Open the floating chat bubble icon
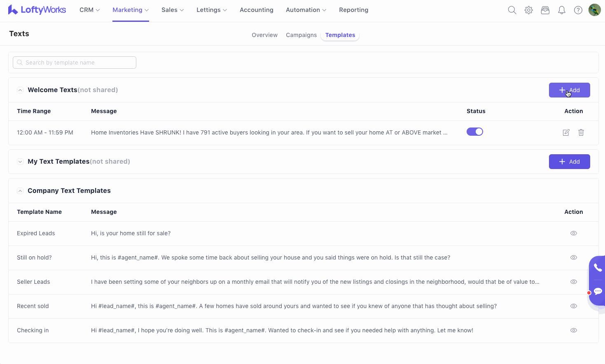This screenshot has width=605, height=364. [x=598, y=291]
